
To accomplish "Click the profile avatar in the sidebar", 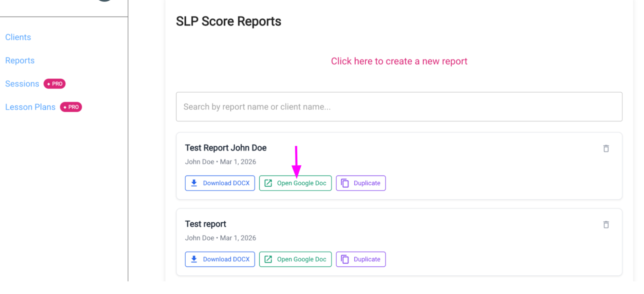I will coord(104,2).
